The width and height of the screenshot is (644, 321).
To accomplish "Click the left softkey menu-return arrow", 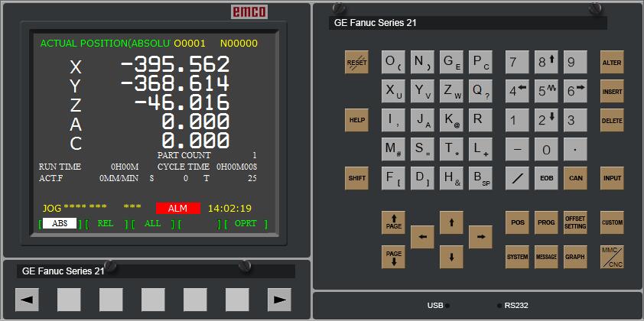I will point(27,299).
